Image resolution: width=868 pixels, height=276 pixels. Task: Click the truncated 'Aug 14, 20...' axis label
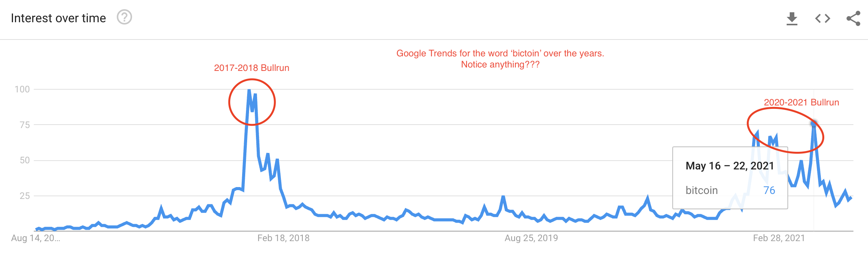click(36, 238)
